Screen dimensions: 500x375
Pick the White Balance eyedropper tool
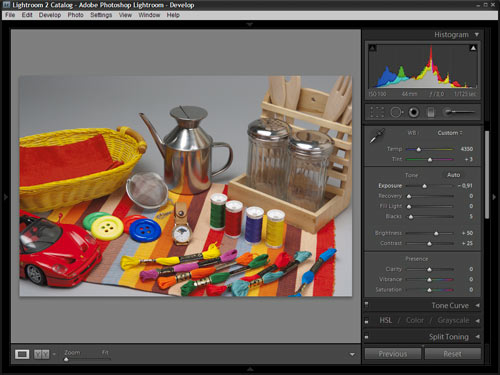pyautogui.click(x=377, y=136)
